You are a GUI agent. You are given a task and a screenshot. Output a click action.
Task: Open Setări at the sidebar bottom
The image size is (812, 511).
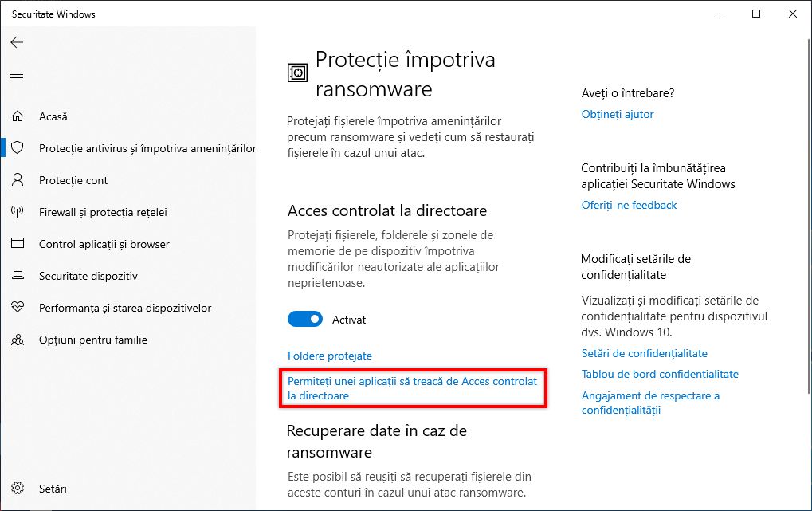point(53,488)
